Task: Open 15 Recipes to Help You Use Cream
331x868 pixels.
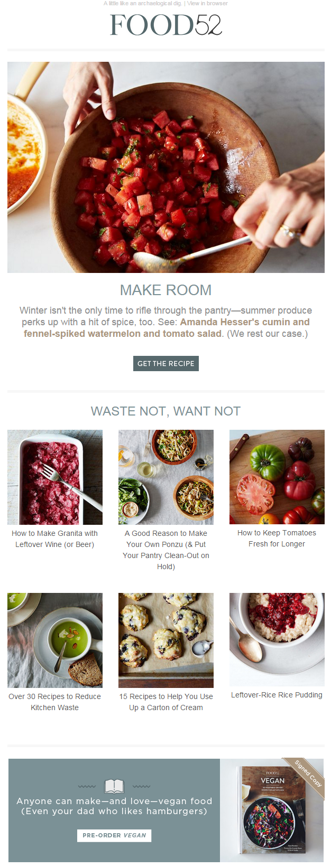Action: pyautogui.click(x=166, y=702)
